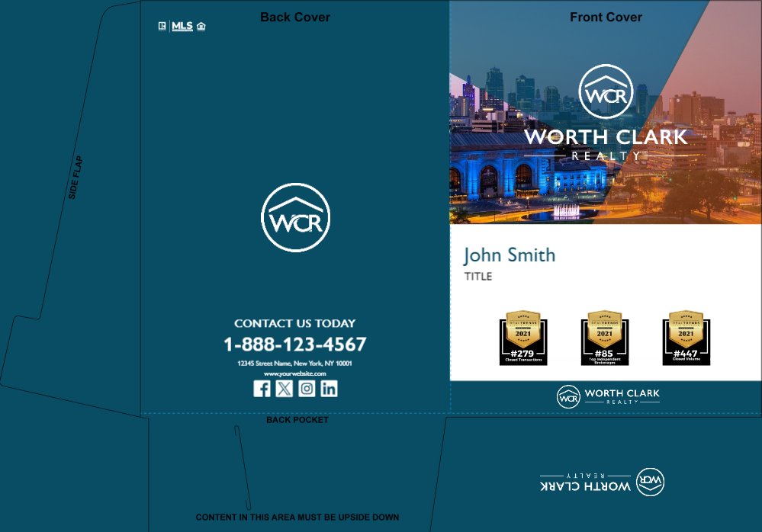Select the #85 Top Independent Brokerages badge
Image resolution: width=762 pixels, height=532 pixels.
point(604,338)
